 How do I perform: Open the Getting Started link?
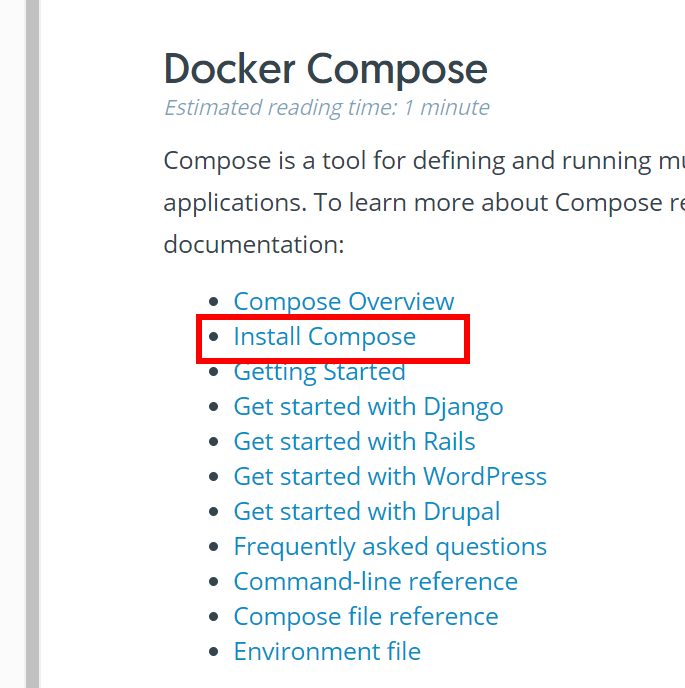319,372
